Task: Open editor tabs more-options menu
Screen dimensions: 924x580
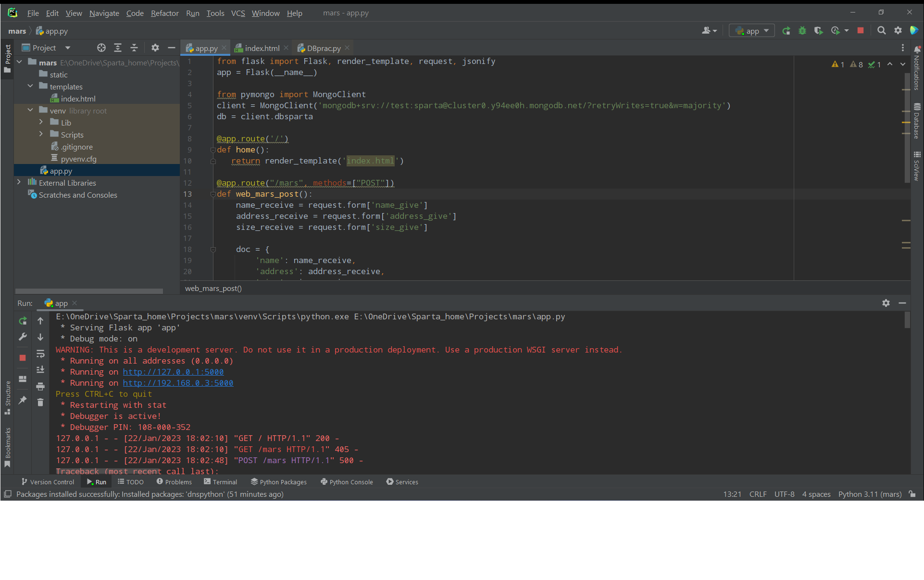Action: 903,48
